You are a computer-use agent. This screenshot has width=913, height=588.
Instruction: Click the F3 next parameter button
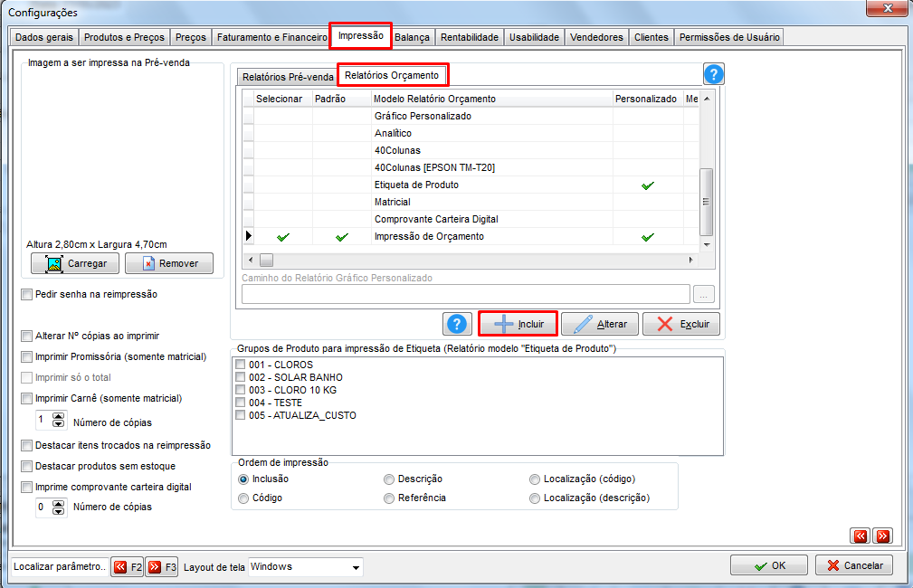tap(162, 567)
